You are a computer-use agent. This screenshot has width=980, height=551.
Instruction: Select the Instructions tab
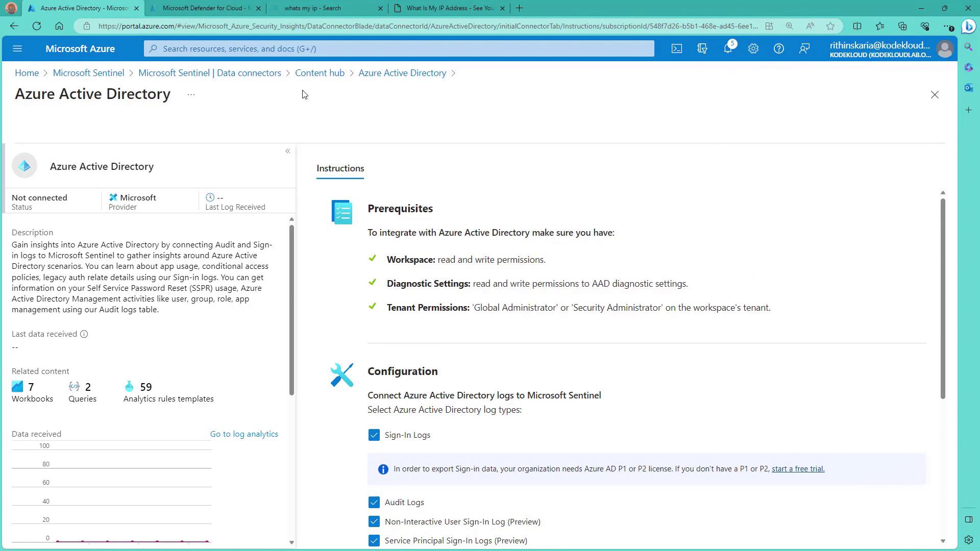[340, 168]
